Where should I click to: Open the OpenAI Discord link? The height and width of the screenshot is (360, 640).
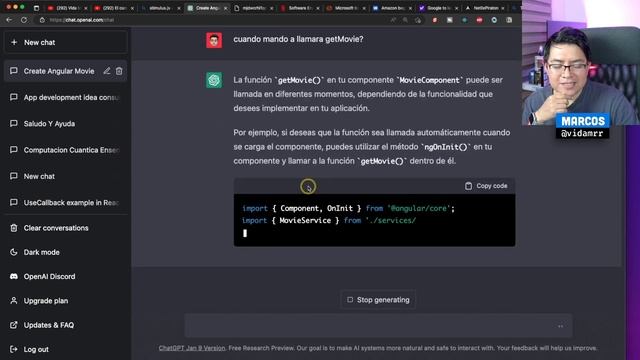tap(65, 277)
